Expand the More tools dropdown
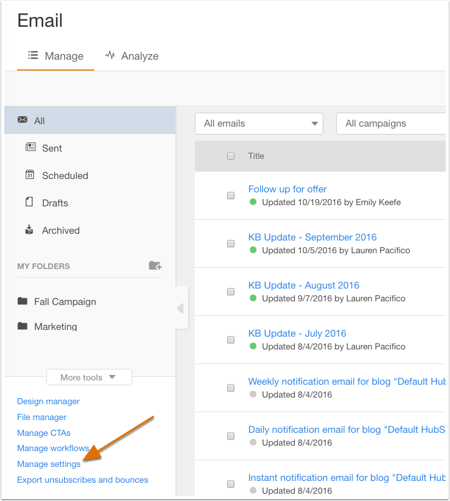Screen dimensions: 450x501 (x=89, y=377)
